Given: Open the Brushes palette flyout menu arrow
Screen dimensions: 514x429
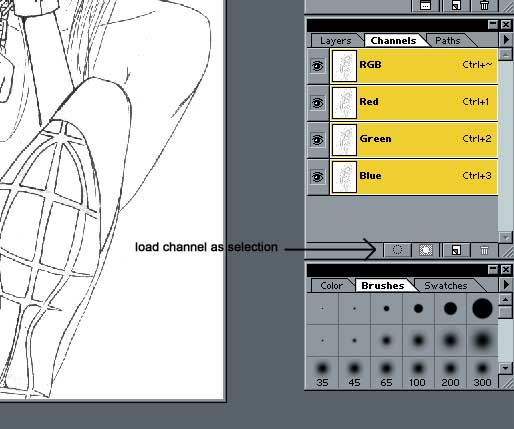Looking at the screenshot, I should 506,285.
